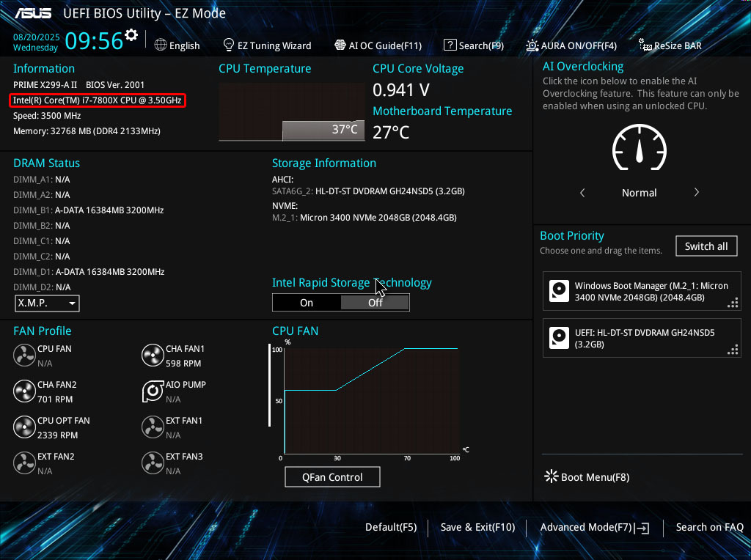Click DIMM_B1 A-DATA 16384MB entry

[x=89, y=210]
